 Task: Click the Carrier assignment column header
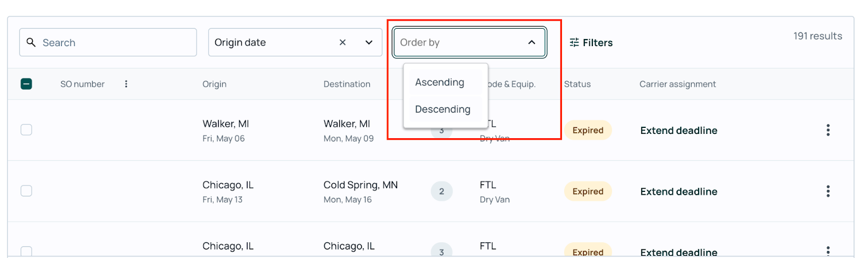pyautogui.click(x=678, y=84)
